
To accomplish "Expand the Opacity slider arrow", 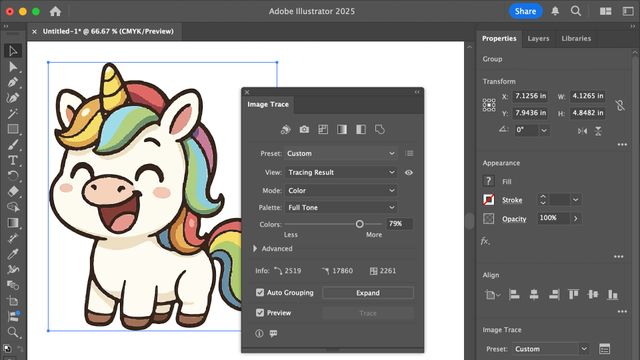I will click(576, 218).
